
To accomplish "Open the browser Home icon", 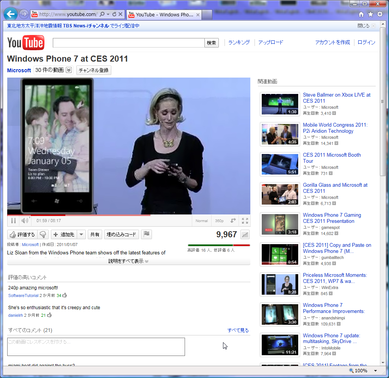I will 361,14.
